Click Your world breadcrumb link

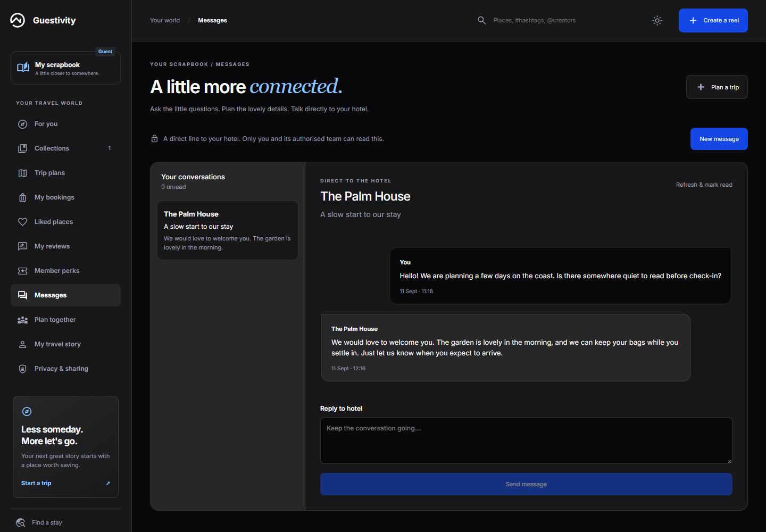165,20
